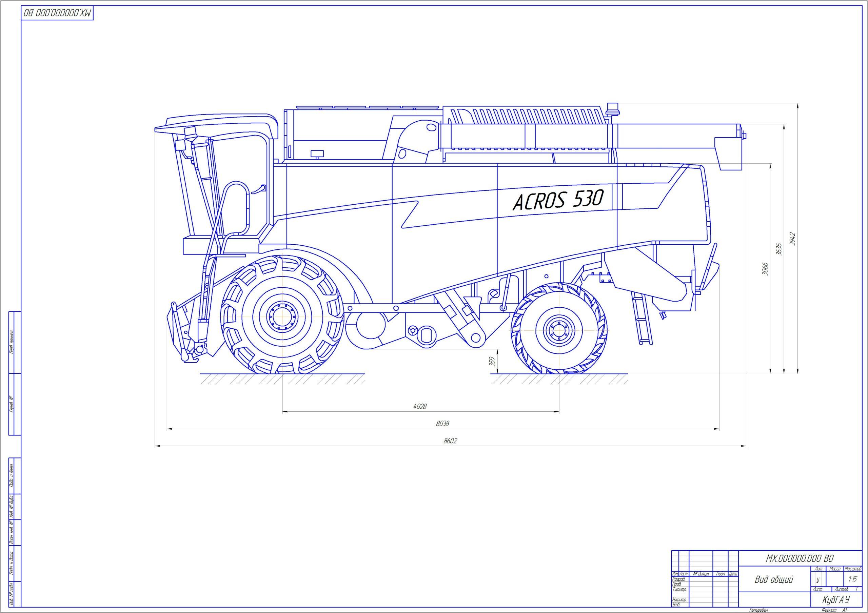Click the 3942 overall height dimension

point(793,238)
